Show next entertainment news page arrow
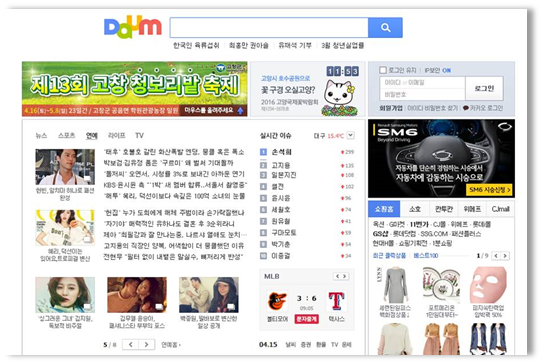Viewport: 542px width, 364px height. point(147,344)
